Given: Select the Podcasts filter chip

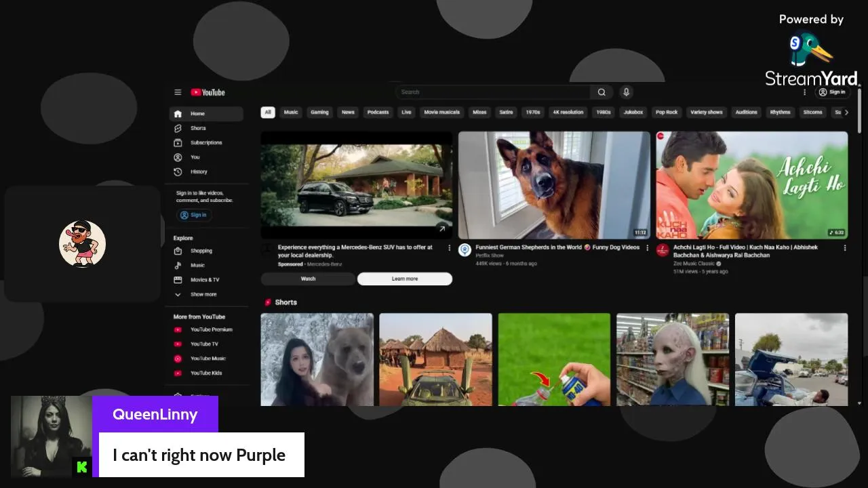Looking at the screenshot, I should click(378, 113).
